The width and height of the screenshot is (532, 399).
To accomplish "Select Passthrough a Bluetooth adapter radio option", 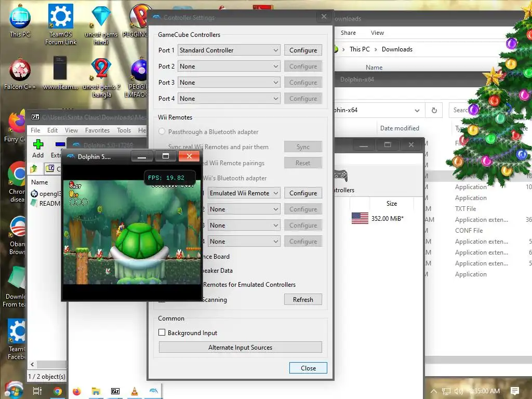I will point(162,131).
